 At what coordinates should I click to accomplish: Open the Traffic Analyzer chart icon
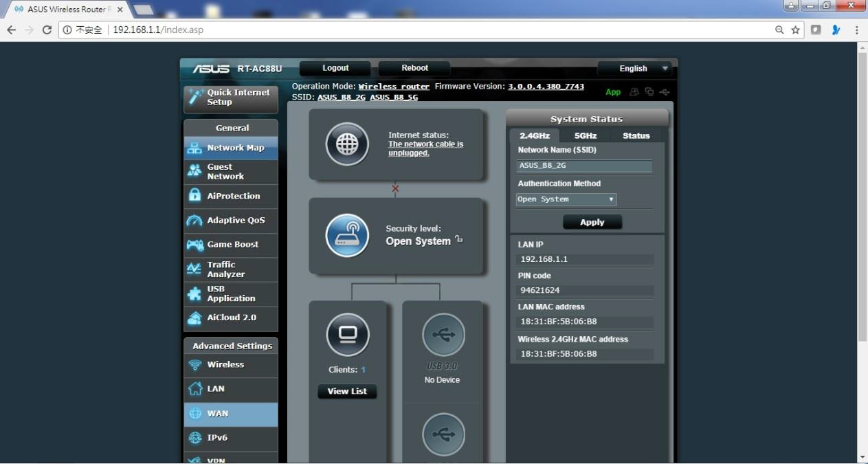point(195,269)
